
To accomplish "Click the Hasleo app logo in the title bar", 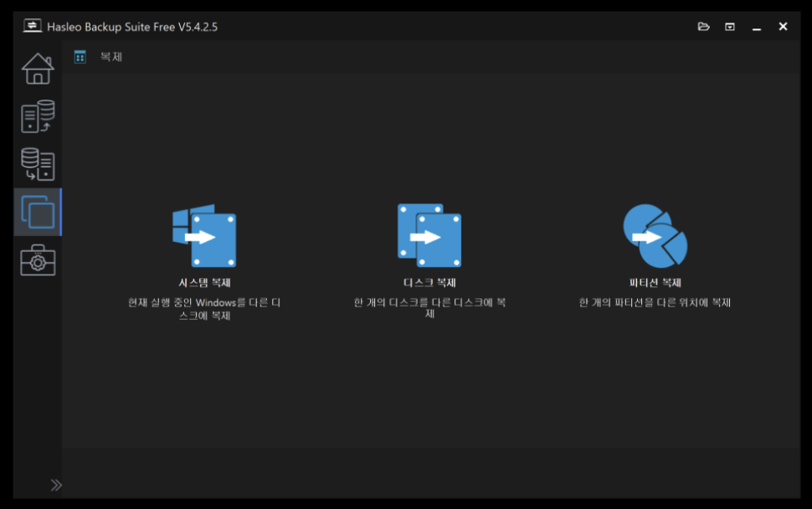I will point(32,27).
